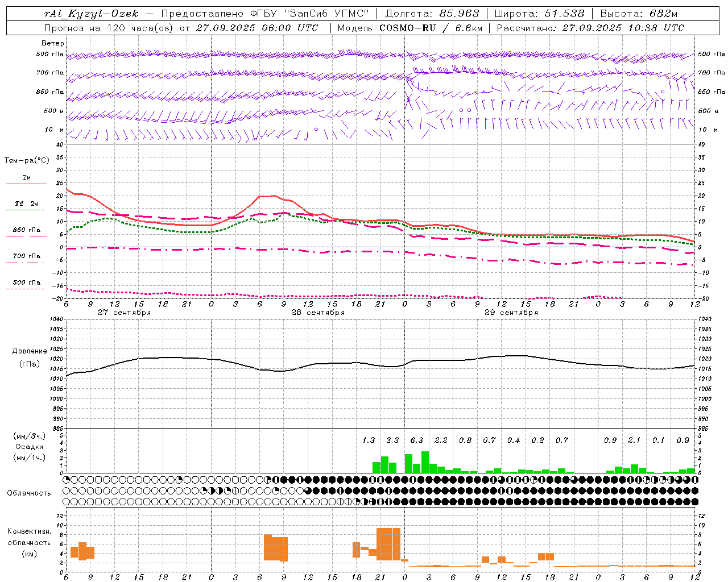The width and height of the screenshot is (728, 582).
Task: Click the Высота 682м elevation text
Action: pos(639,14)
